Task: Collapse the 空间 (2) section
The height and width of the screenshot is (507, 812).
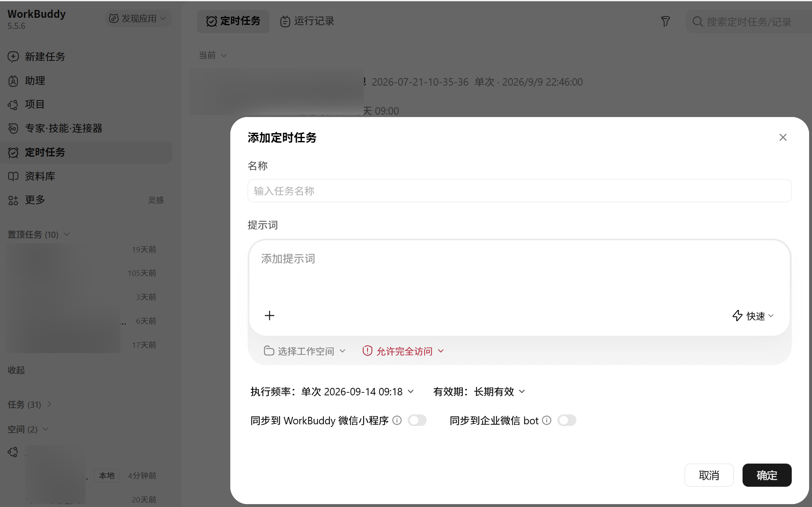Action: coord(28,429)
